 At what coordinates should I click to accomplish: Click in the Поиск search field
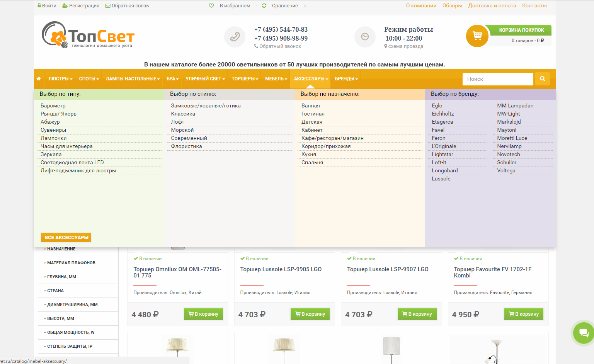[498, 79]
